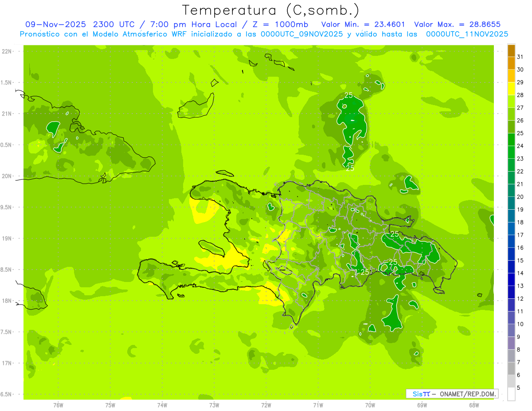The image size is (532, 411).
Task: Click blue legend swatch between 17 and 16
Action: point(511,242)
